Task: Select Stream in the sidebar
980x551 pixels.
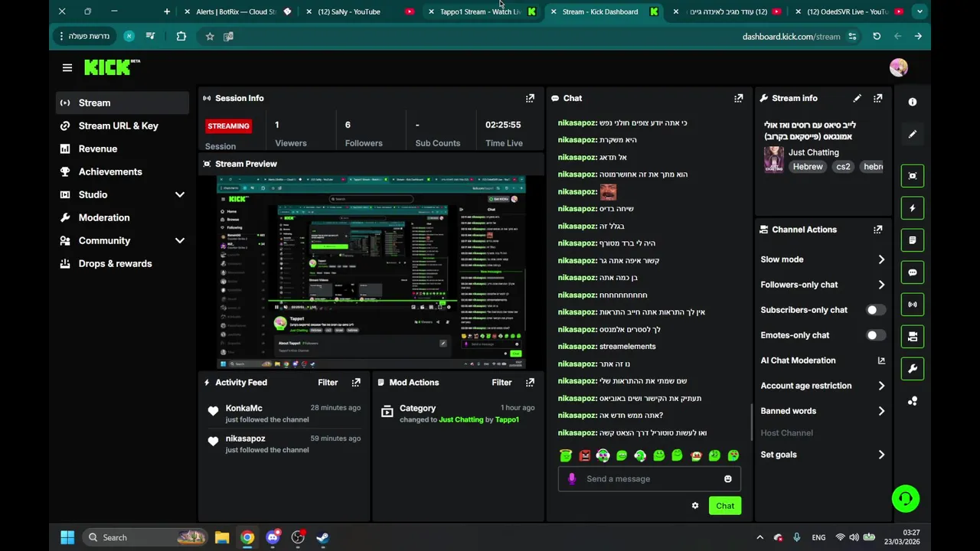Action: [x=122, y=103]
